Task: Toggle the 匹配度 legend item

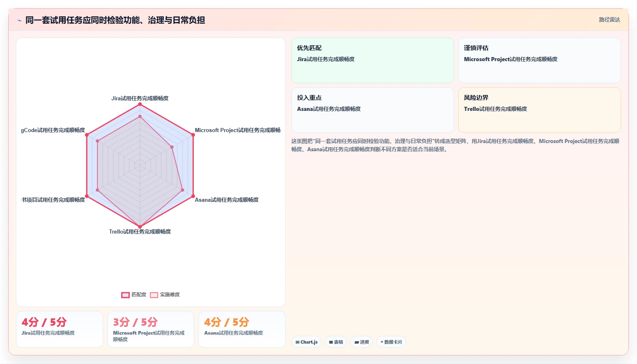Action: [134, 295]
